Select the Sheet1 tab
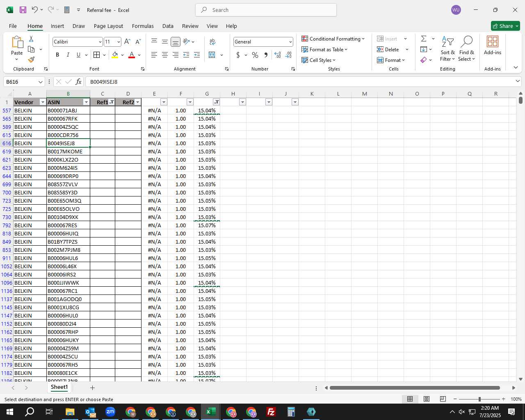Image resolution: width=525 pixels, height=420 pixels. (x=59, y=387)
